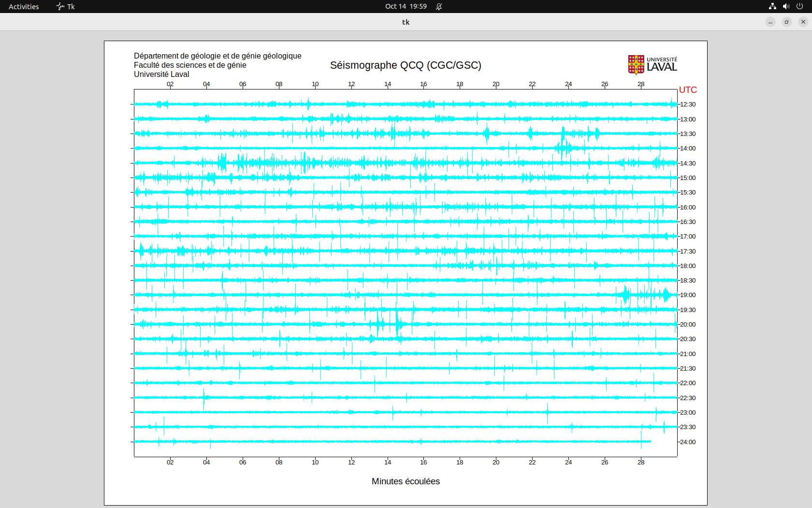Close the tk window
Image resolution: width=812 pixels, height=508 pixels.
[803, 22]
